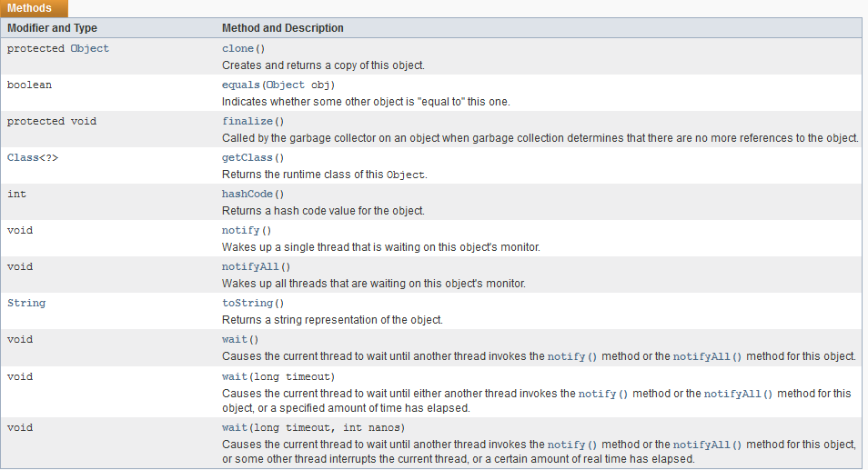The image size is (868, 470).
Task: Click the Modifier and Type column header
Action: click(x=52, y=28)
